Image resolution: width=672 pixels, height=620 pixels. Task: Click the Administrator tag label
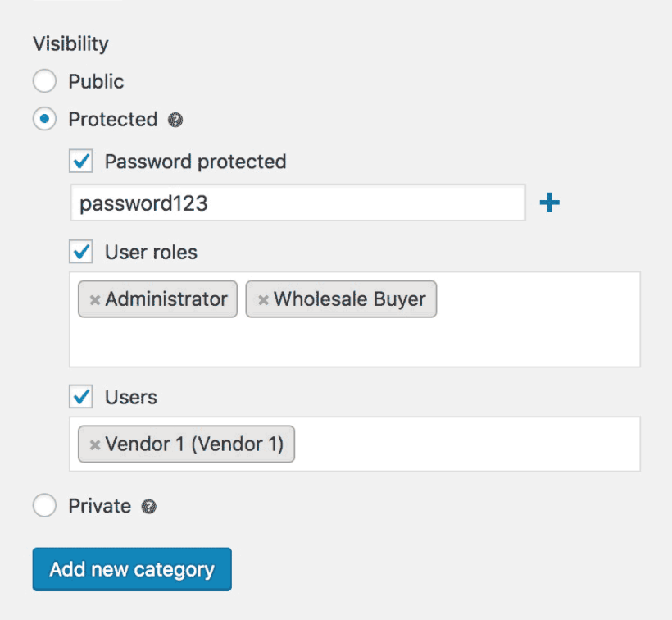click(x=166, y=299)
